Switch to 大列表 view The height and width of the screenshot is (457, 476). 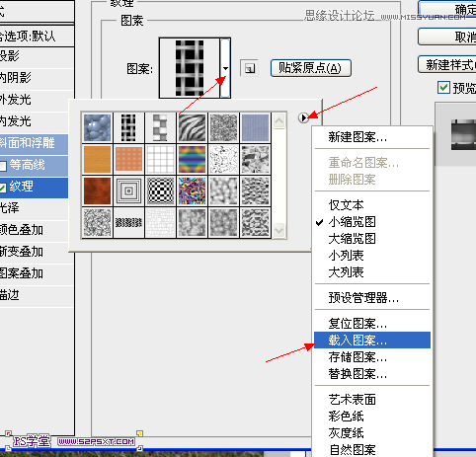click(x=372, y=272)
